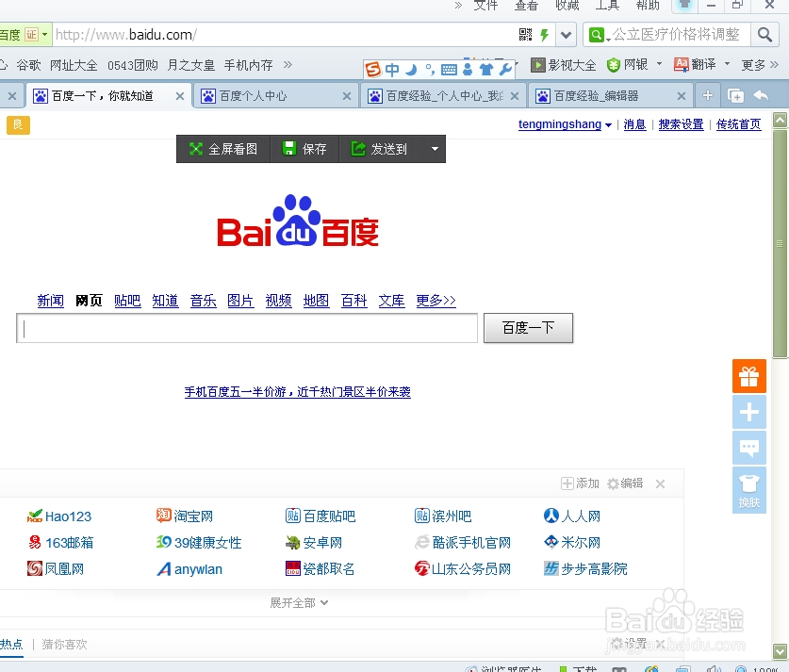Click the QR code icon in address bar
Screen dimensions: 789x672
point(525,34)
